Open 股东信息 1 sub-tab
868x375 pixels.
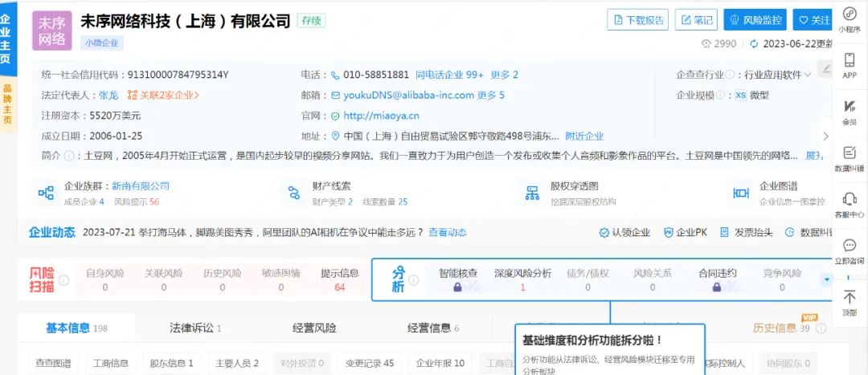coord(172,364)
